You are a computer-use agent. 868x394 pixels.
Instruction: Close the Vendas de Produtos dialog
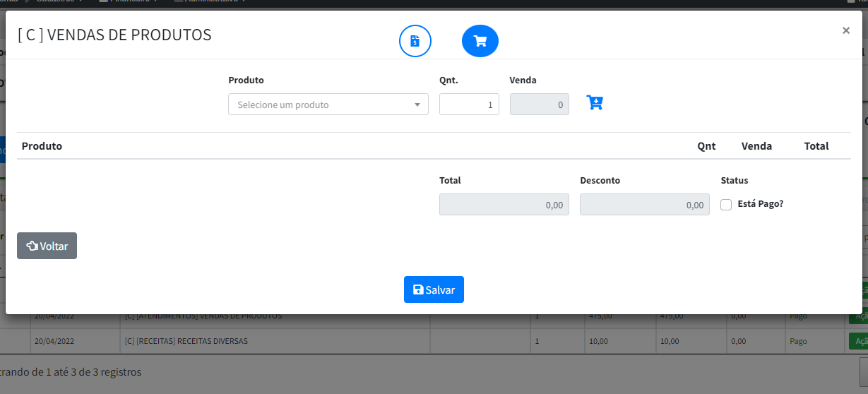pos(845,30)
